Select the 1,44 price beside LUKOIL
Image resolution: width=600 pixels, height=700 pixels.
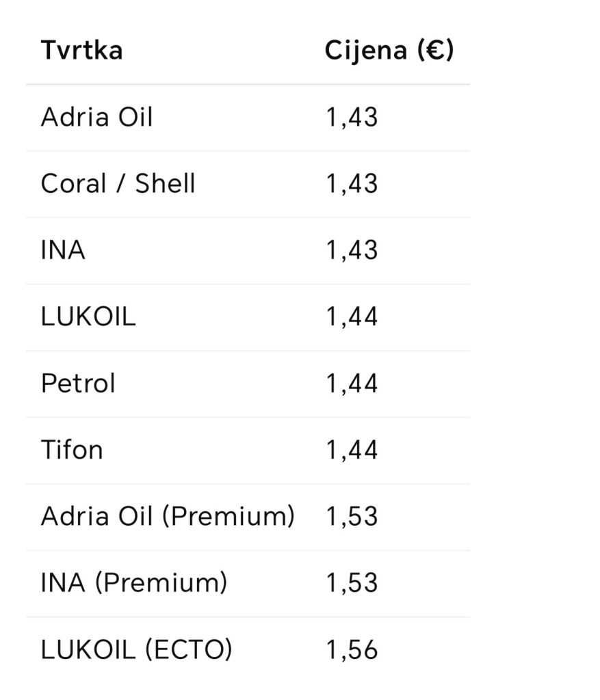coord(352,317)
